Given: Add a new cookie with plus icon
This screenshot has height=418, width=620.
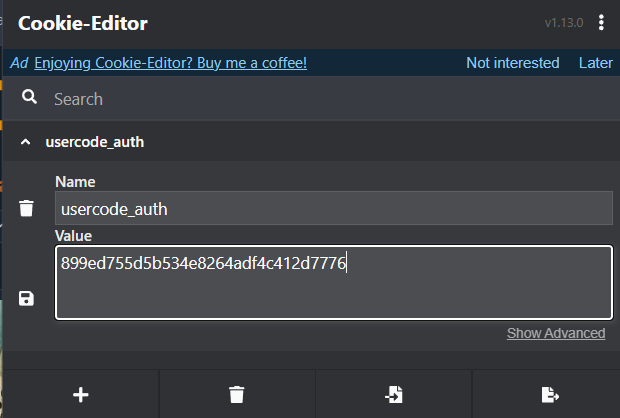Looking at the screenshot, I should (x=81, y=395).
